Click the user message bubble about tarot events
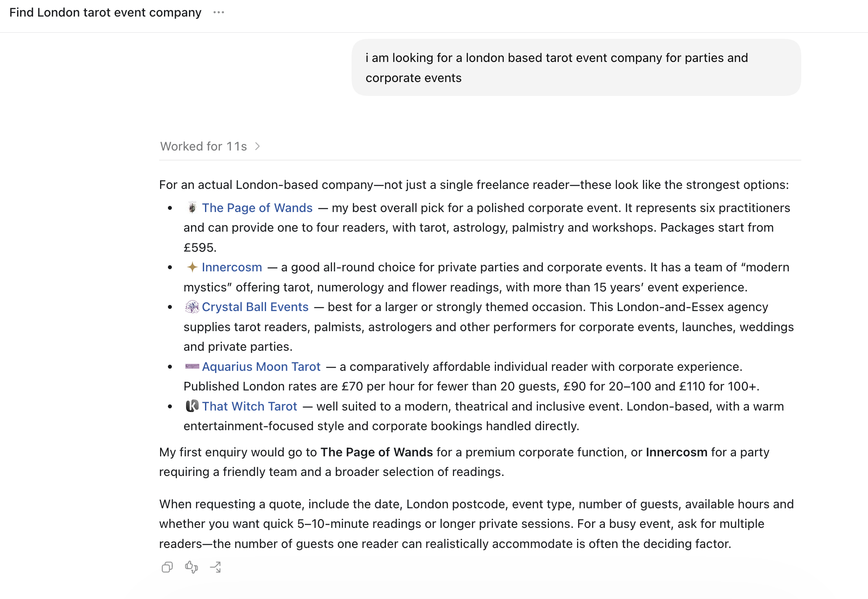 click(x=576, y=68)
